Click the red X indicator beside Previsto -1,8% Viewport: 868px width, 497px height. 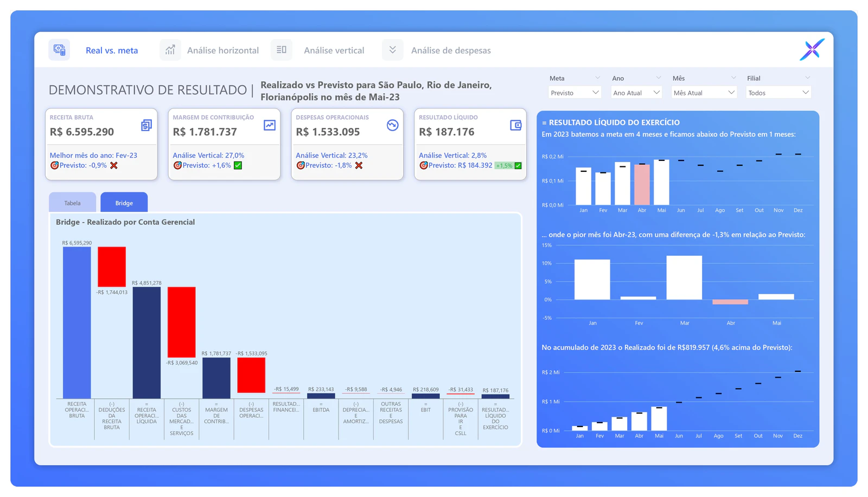pos(359,165)
